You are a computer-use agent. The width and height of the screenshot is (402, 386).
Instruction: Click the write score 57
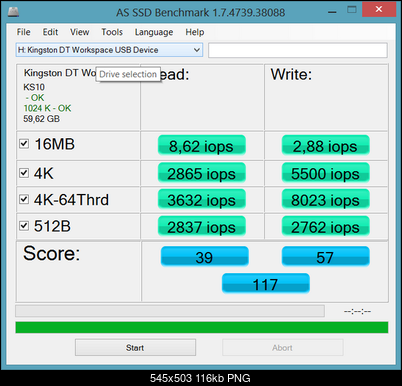[x=326, y=257]
